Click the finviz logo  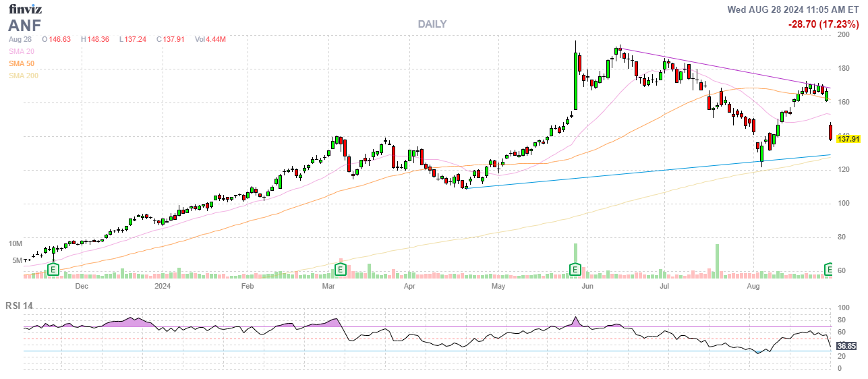(26, 9)
